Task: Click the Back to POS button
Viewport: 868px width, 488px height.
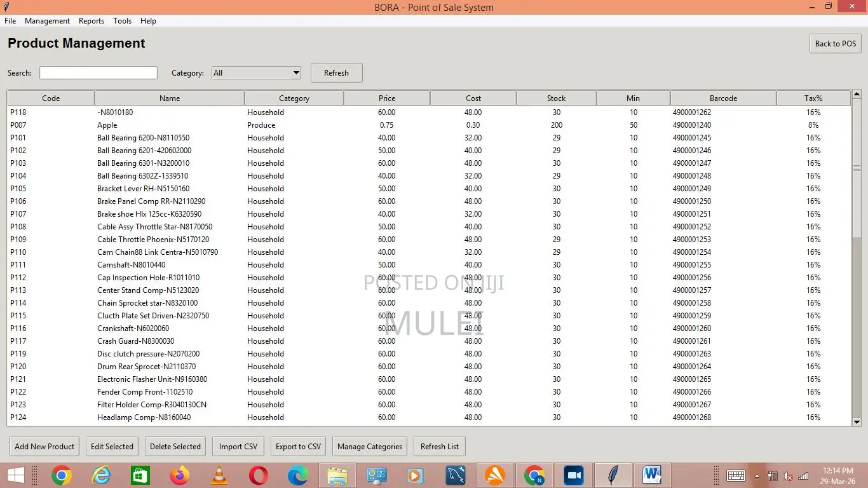Action: pyautogui.click(x=836, y=44)
